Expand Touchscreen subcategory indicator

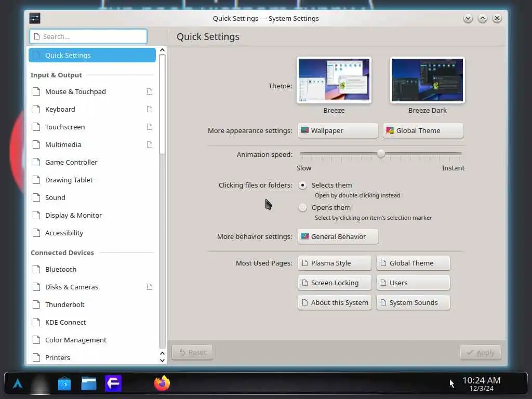[x=149, y=127]
